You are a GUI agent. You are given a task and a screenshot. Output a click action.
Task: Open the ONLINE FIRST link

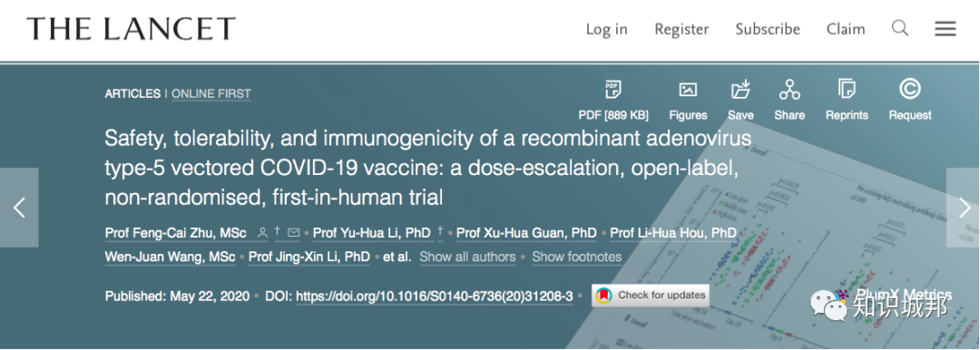pyautogui.click(x=211, y=93)
